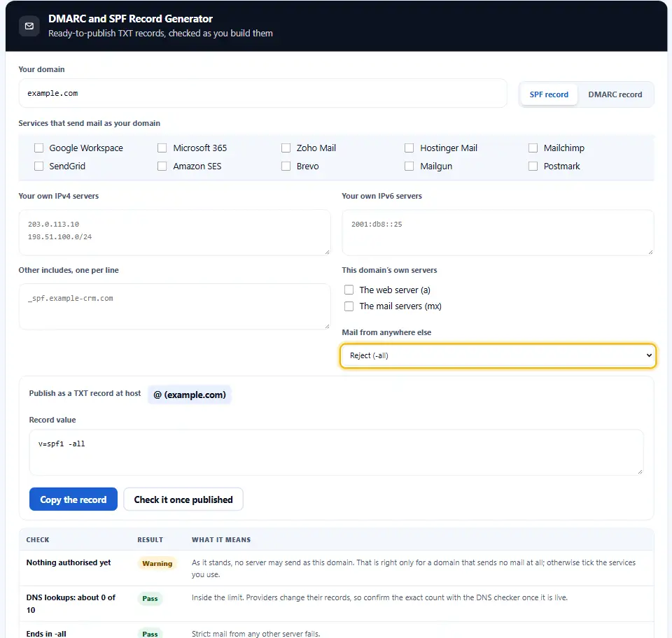Click the @ (example.com) host badge
672x638 pixels.
pyautogui.click(x=190, y=395)
